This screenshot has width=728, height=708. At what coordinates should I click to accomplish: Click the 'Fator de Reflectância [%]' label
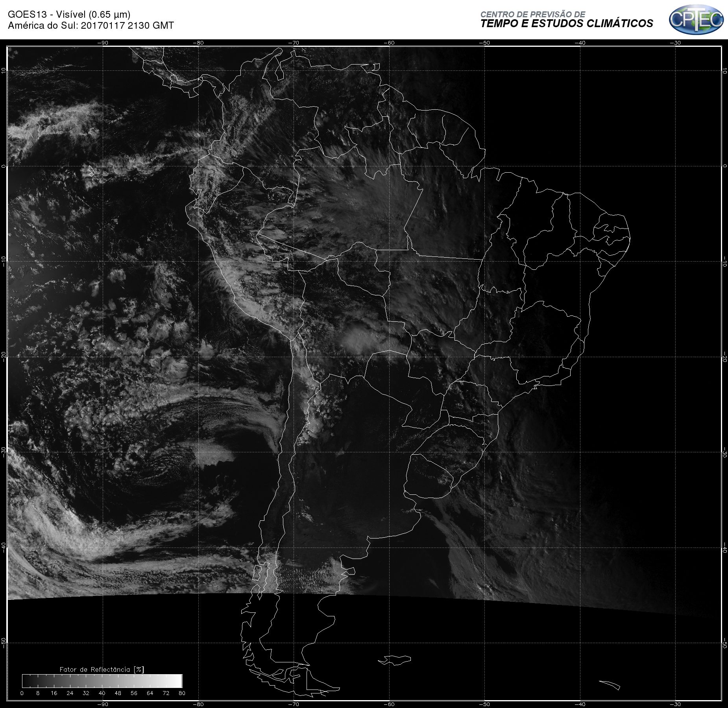coord(102,669)
